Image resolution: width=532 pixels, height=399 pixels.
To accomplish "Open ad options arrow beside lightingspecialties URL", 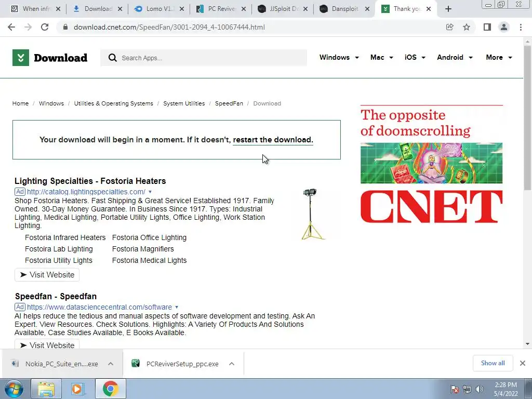I will click(x=150, y=192).
